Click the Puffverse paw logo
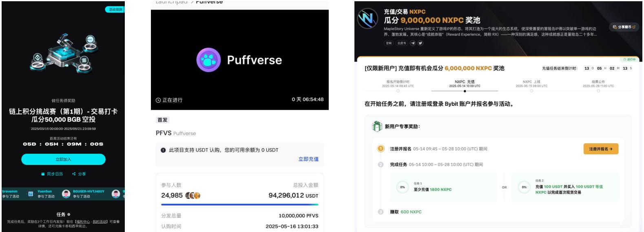The height and width of the screenshot is (232, 644). [208, 60]
